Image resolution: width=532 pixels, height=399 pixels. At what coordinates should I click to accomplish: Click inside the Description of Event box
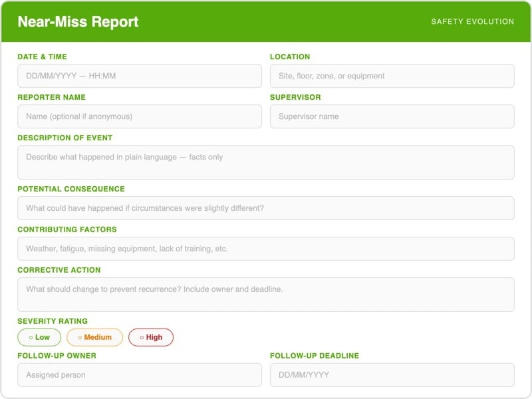(x=266, y=160)
